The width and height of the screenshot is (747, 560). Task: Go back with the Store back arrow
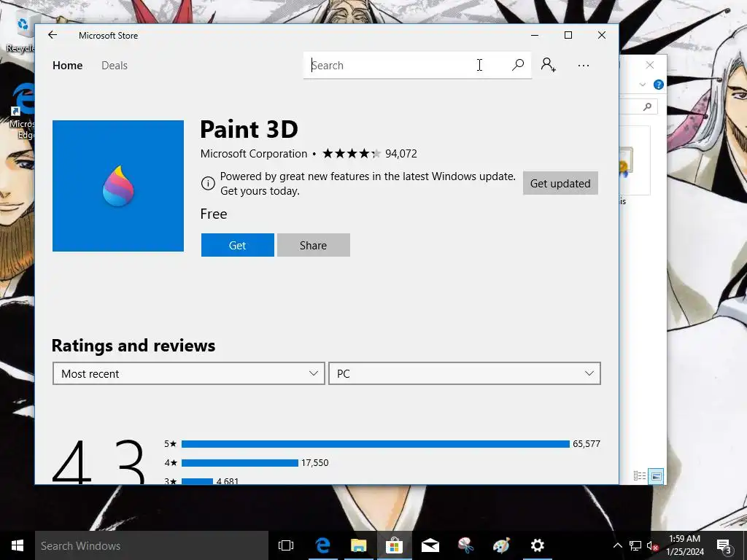tap(53, 35)
